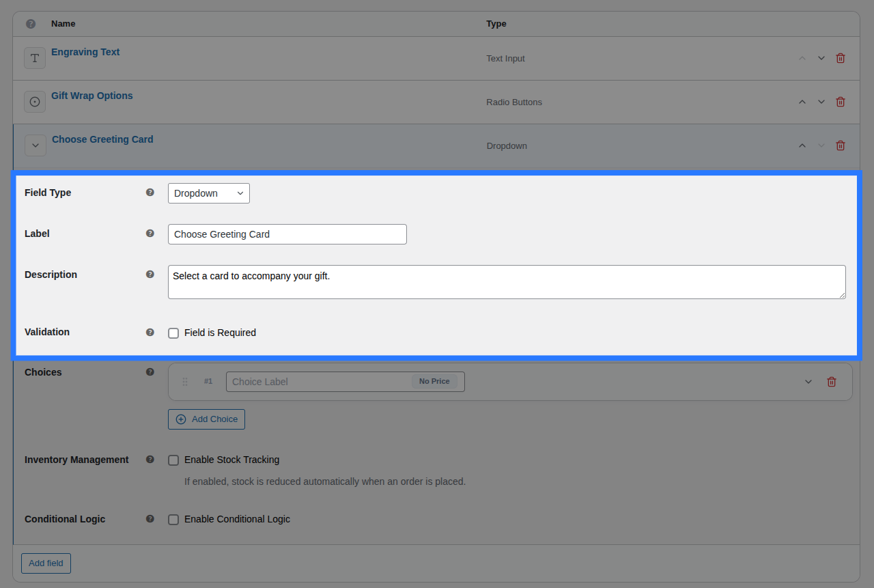The width and height of the screenshot is (874, 588).
Task: Open the Field Type Dropdown select
Action: point(209,193)
